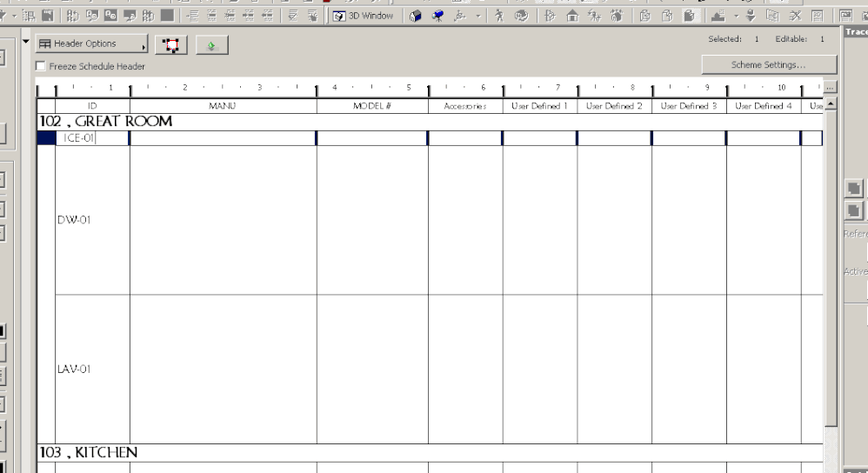Select the DW-01 row ID cell
Screen dimensions: 868x473
(92, 220)
